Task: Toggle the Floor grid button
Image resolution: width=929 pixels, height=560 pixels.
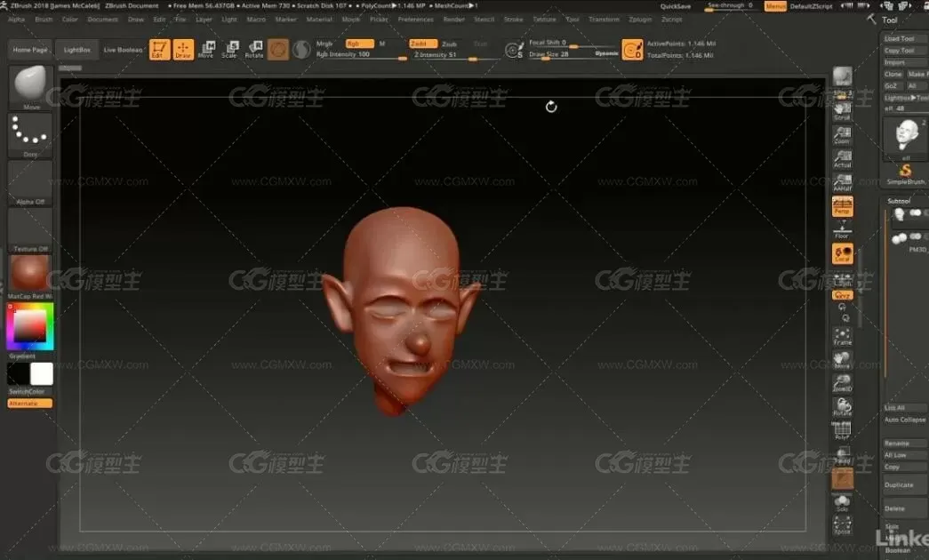Action: point(842,230)
